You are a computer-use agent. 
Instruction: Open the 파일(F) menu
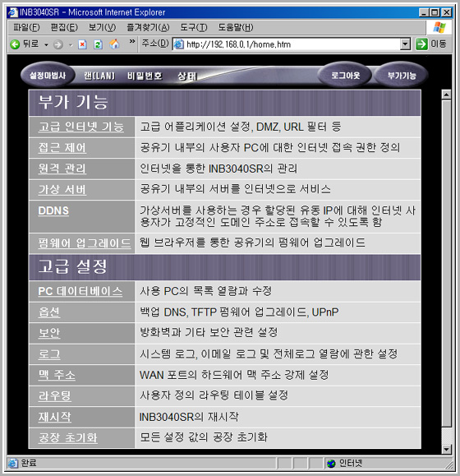[x=26, y=28]
